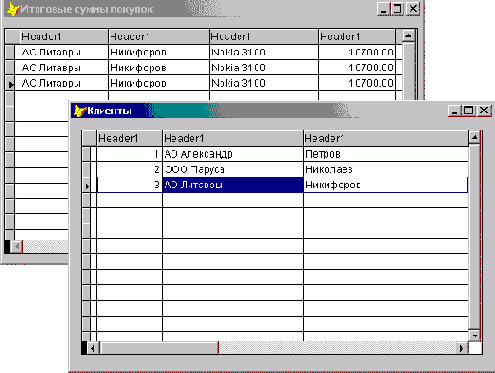This screenshot has height=373, width=495.
Task: Minimize the Клиенты window
Action: point(454,111)
